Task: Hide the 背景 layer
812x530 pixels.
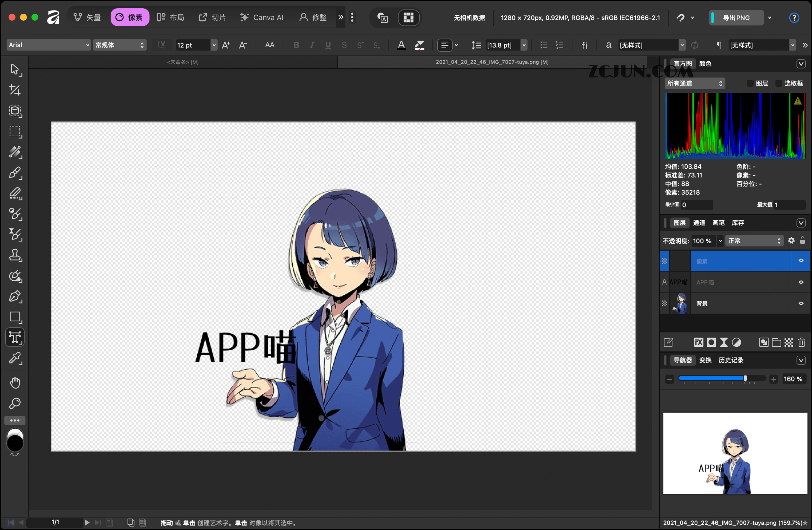Action: pyautogui.click(x=801, y=303)
